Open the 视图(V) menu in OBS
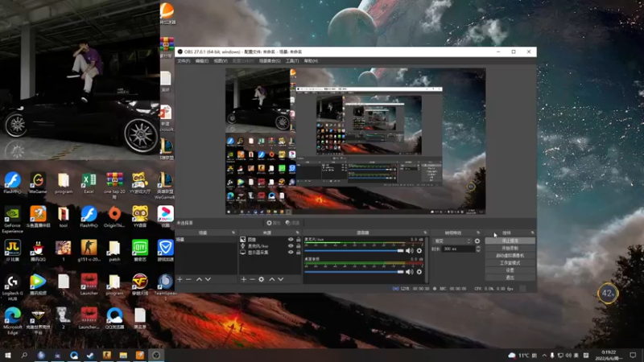The image size is (644, 362). [x=221, y=61]
